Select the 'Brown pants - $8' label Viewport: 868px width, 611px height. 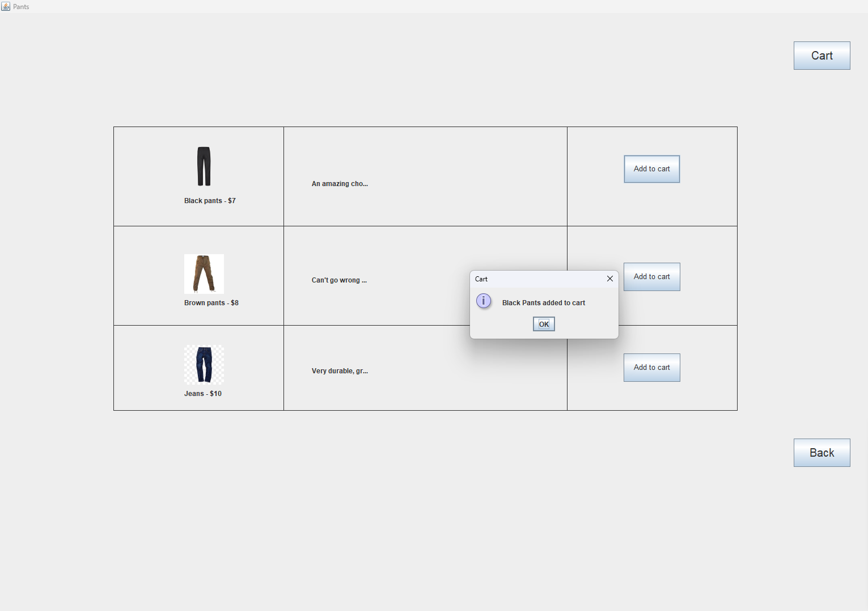coord(211,303)
